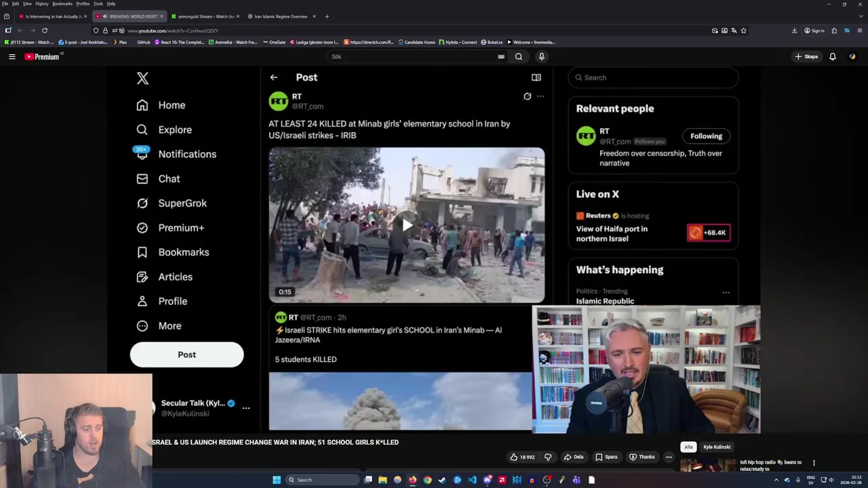868x488 pixels.
Task: Open options for lofi hip hop radio video
Action: 814,463
